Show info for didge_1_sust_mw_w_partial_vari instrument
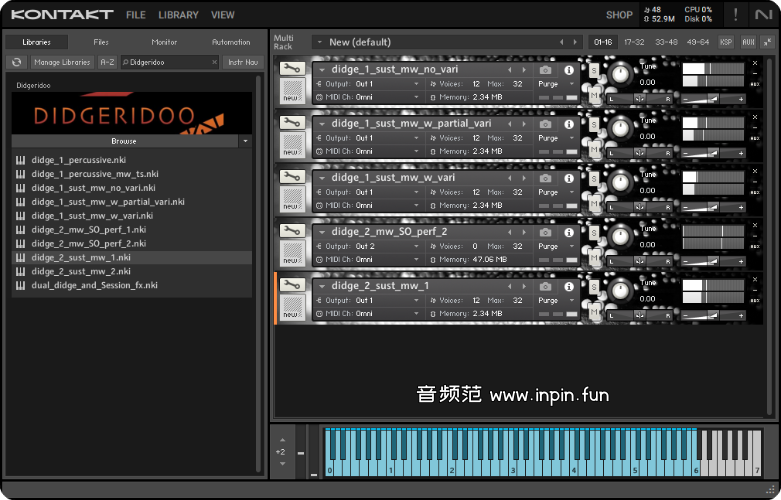 [569, 124]
